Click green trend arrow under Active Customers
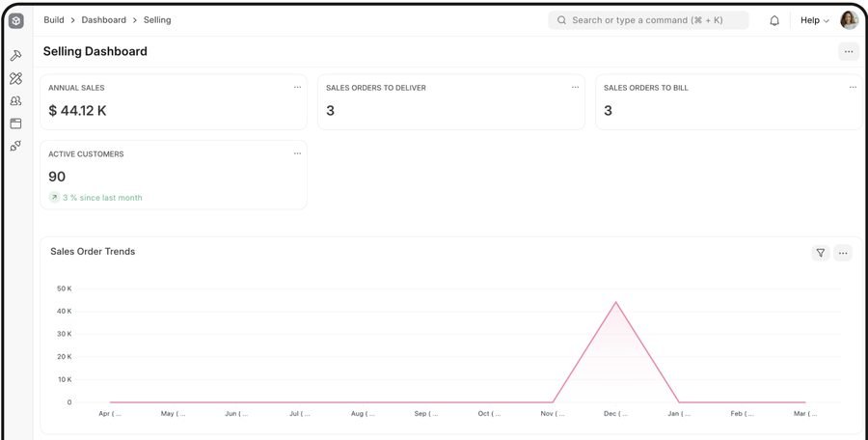The image size is (868, 440). (54, 197)
